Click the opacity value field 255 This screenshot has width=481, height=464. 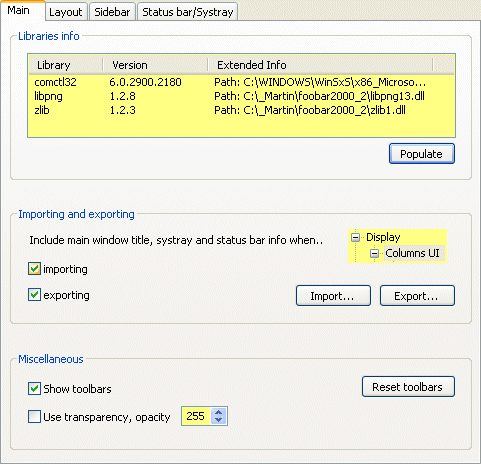[196, 416]
